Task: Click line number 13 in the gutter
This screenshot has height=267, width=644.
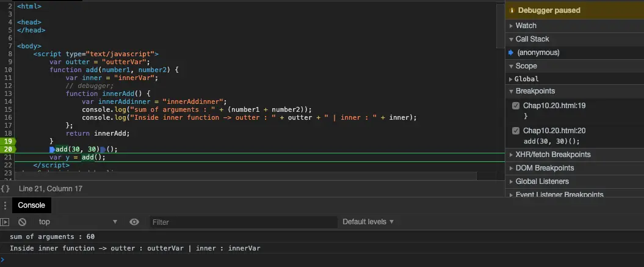Action: (x=8, y=93)
